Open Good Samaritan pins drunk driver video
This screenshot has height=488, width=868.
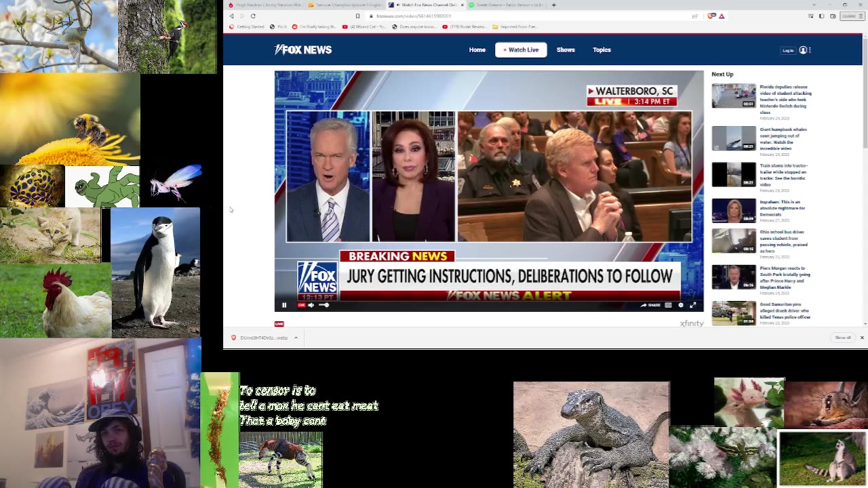pos(785,312)
